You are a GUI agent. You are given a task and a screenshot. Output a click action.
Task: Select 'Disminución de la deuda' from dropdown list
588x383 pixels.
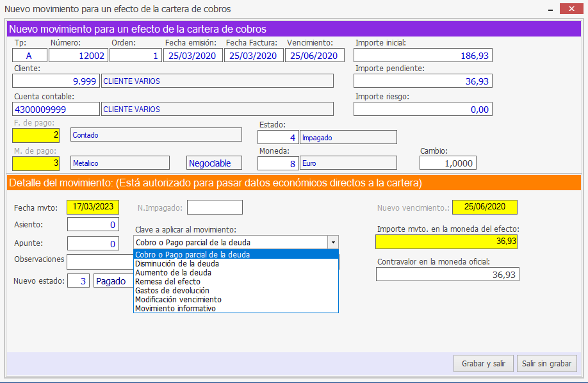(177, 263)
